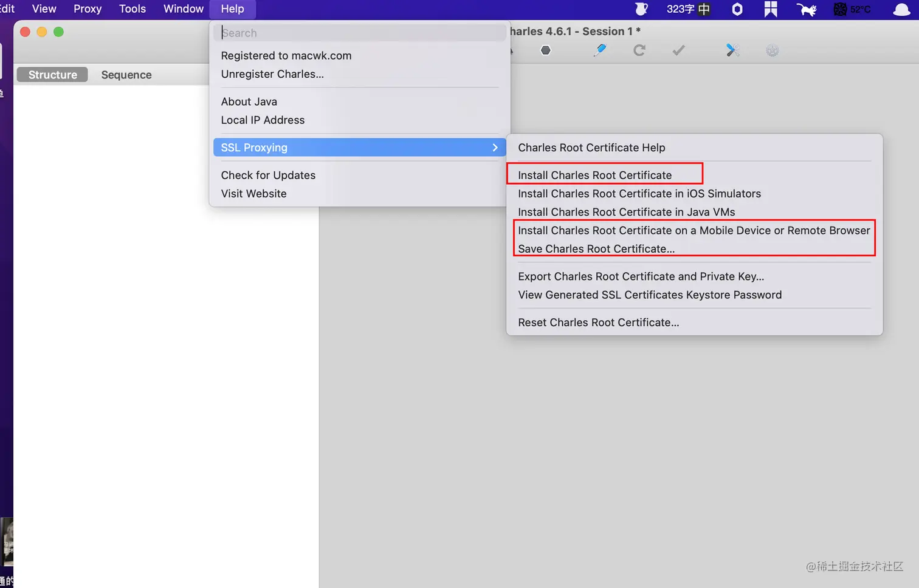Viewport: 919px width, 588px height.
Task: Open the Tools menu
Action: pos(133,9)
